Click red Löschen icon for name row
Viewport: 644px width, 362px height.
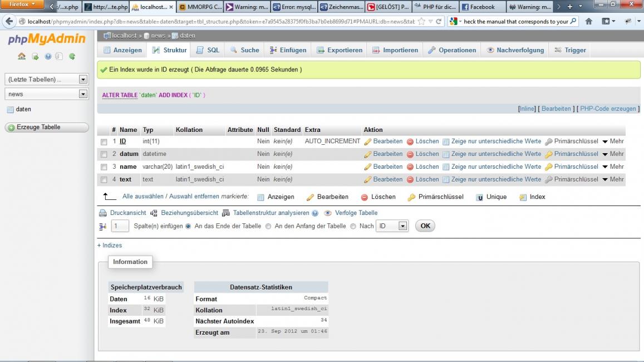pyautogui.click(x=410, y=167)
